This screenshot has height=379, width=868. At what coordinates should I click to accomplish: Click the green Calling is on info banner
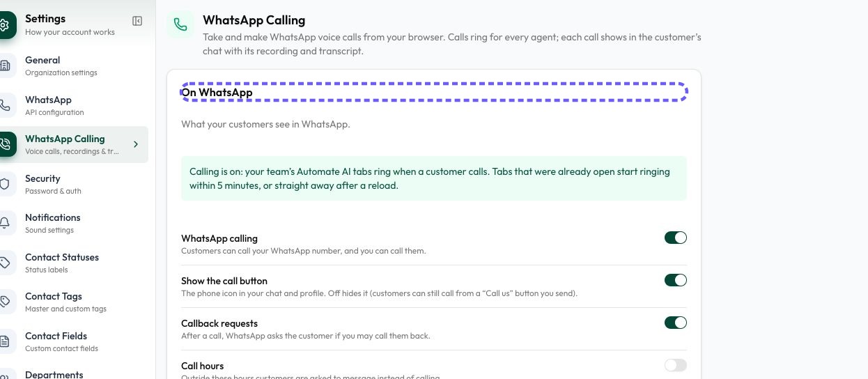[434, 178]
